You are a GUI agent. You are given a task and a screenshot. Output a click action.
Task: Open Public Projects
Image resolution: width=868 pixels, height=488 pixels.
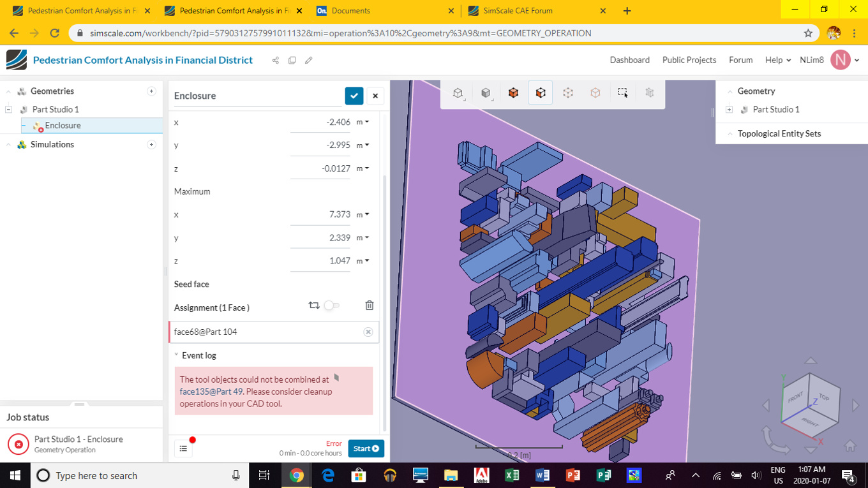(x=689, y=60)
